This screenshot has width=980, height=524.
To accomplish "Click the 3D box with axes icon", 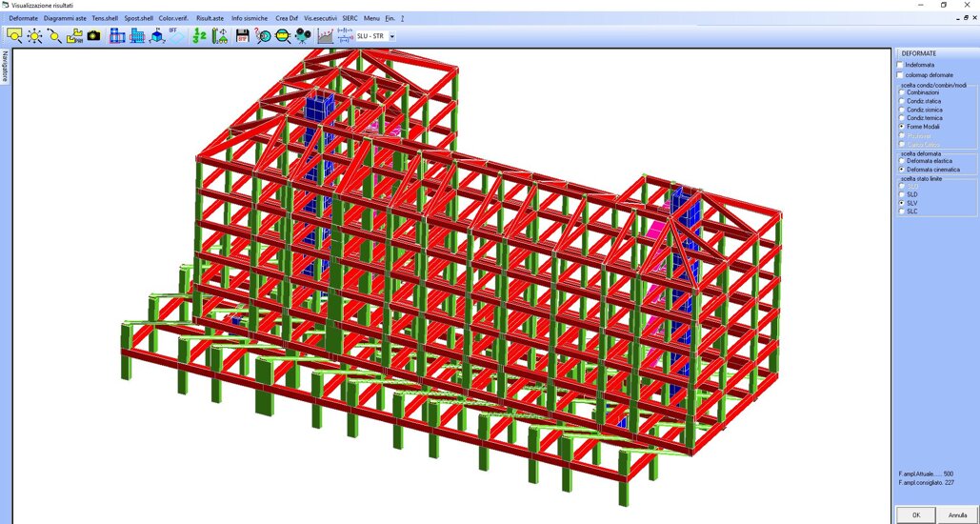I will pyautogui.click(x=157, y=36).
